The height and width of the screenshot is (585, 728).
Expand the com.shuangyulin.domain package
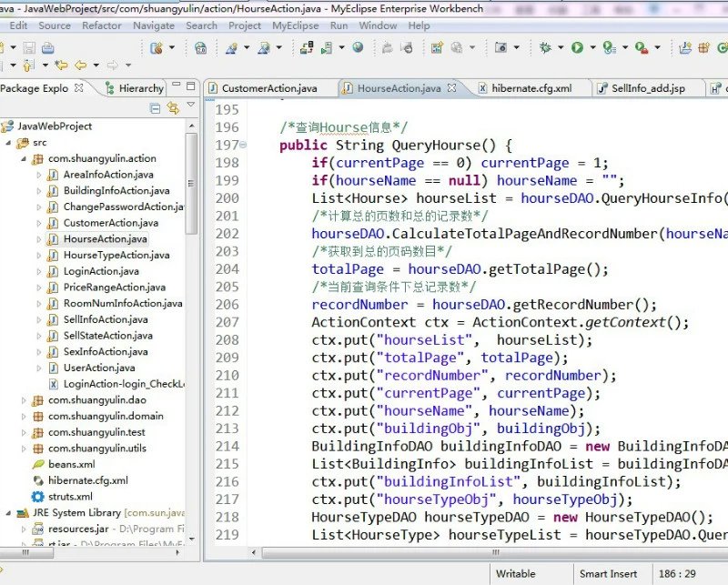pos(24,417)
